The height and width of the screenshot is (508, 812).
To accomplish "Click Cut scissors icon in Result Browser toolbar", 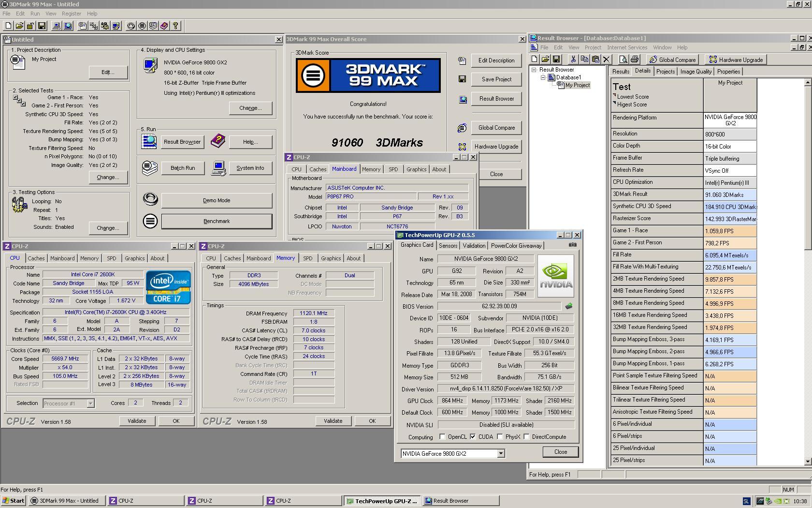I will (573, 60).
